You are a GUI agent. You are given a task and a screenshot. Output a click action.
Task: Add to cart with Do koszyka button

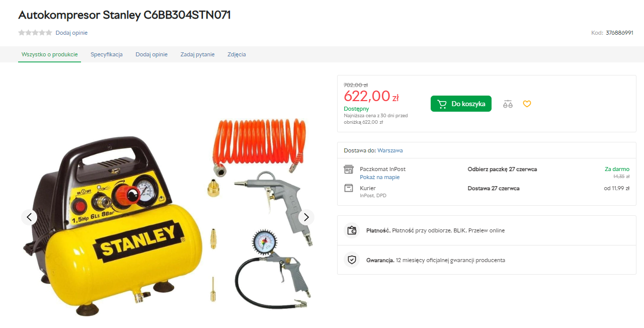[x=461, y=104]
